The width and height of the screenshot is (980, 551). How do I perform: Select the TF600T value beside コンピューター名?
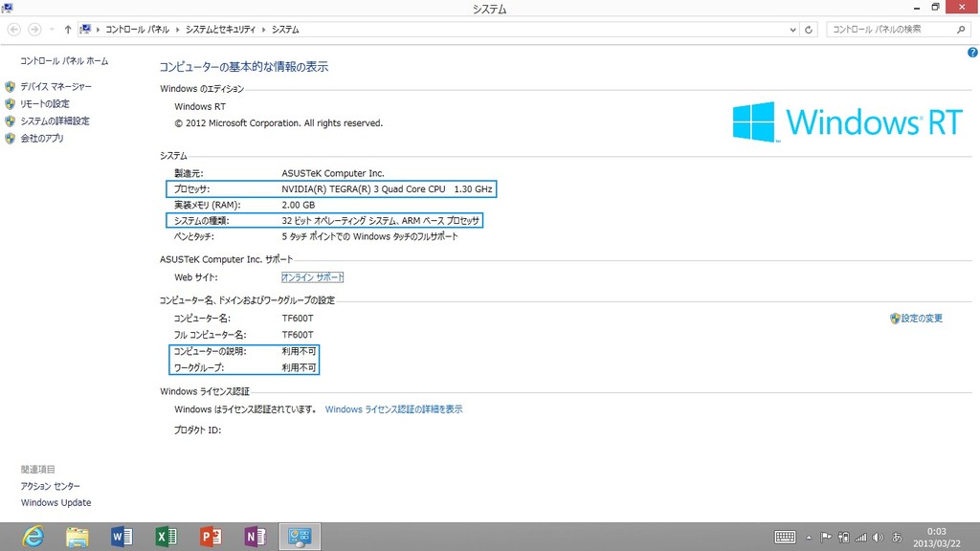298,318
